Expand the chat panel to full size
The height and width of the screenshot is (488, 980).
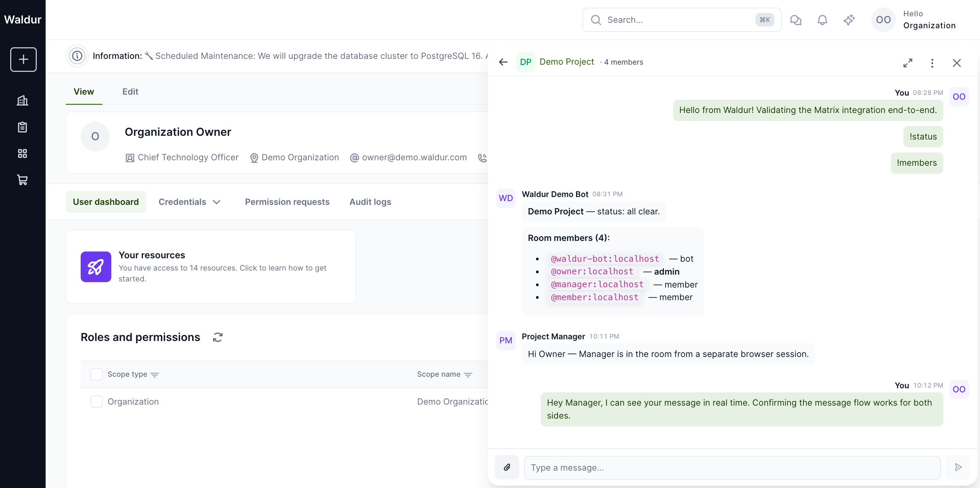908,63
